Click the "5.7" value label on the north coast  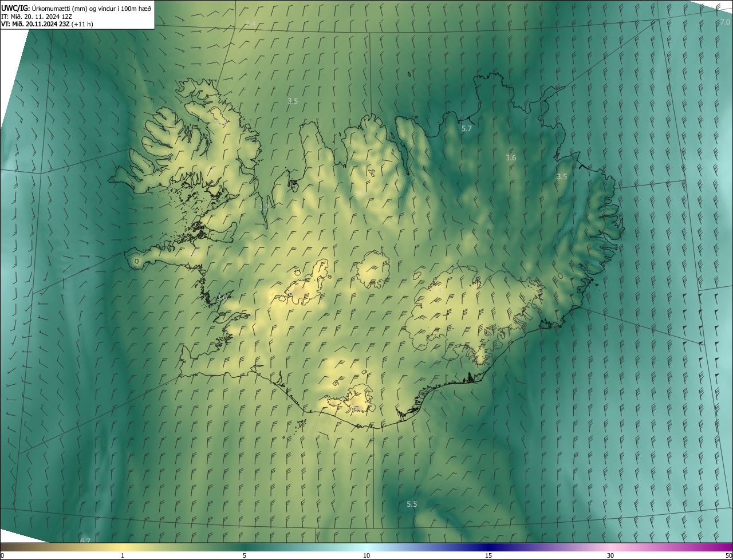[467, 129]
